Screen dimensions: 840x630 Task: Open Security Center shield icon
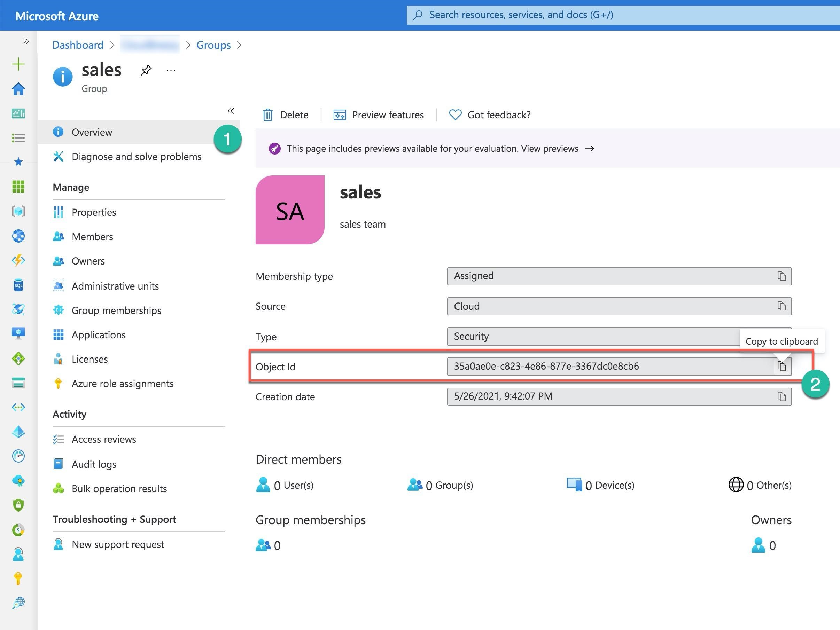tap(18, 505)
